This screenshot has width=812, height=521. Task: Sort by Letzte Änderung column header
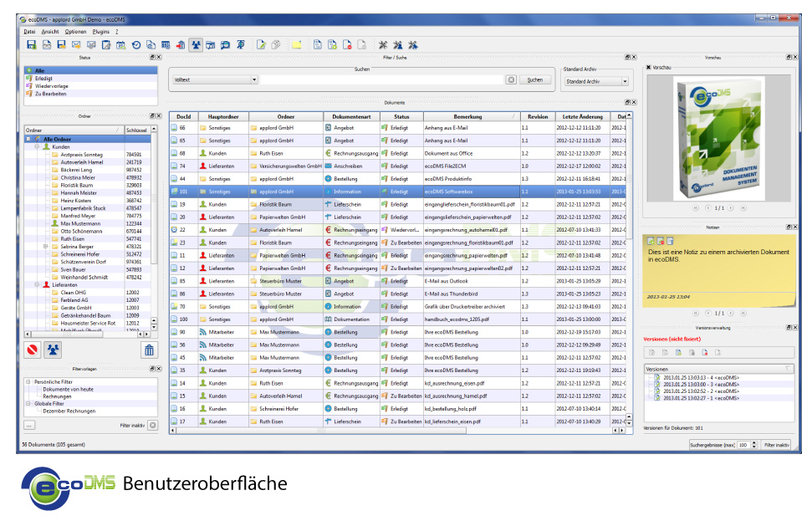point(583,117)
